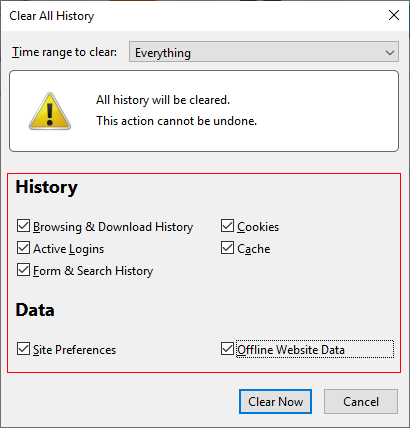The image size is (410, 428).
Task: Click the yellow warning triangle icon
Action: (50, 111)
